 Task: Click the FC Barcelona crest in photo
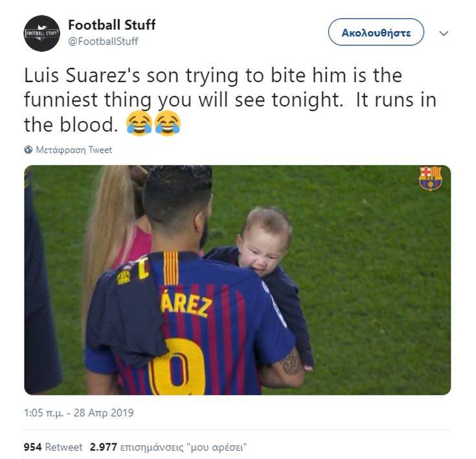(430, 178)
